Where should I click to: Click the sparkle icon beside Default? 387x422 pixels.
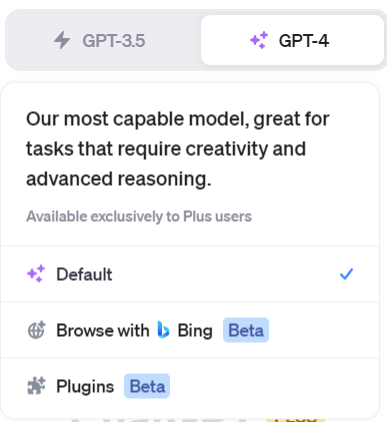[x=36, y=274]
